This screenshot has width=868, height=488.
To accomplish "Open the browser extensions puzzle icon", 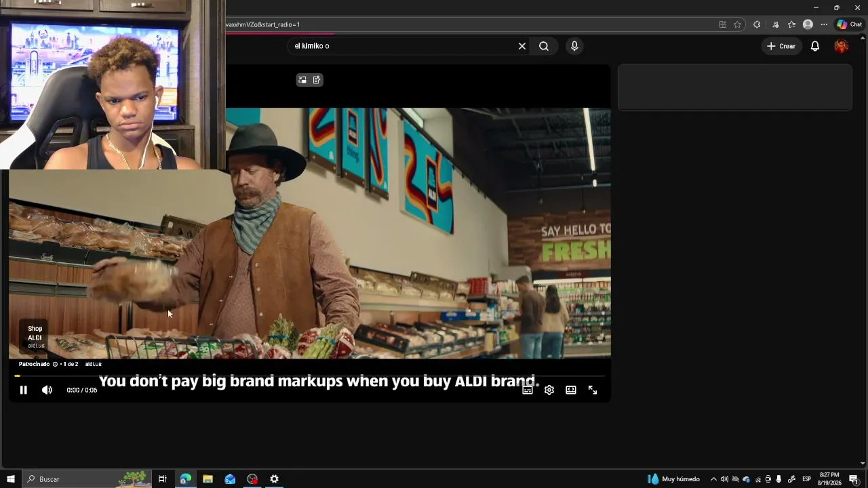I will 757,24.
